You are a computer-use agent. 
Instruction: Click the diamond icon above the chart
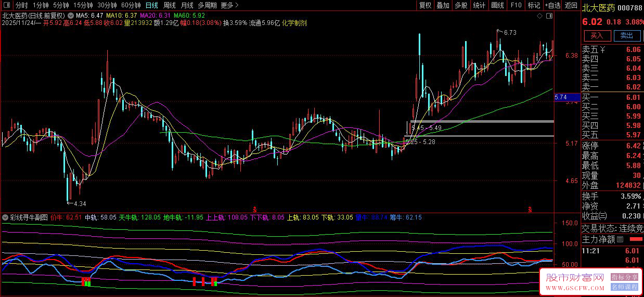coord(539,16)
